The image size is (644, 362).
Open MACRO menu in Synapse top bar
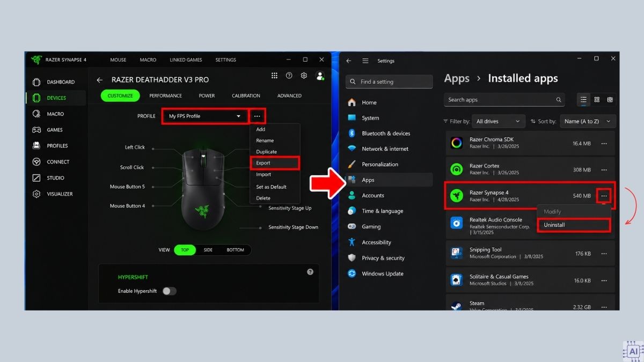coord(148,60)
